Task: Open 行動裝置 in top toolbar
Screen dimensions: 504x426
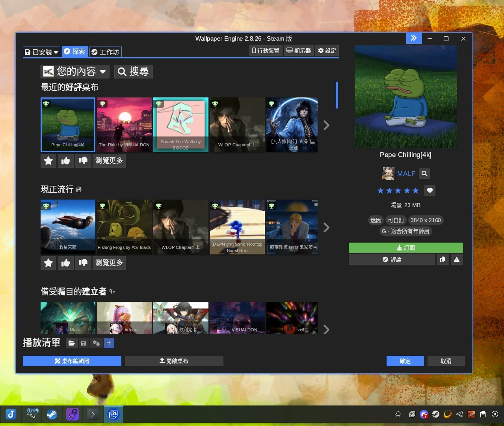Action: pyautogui.click(x=266, y=50)
